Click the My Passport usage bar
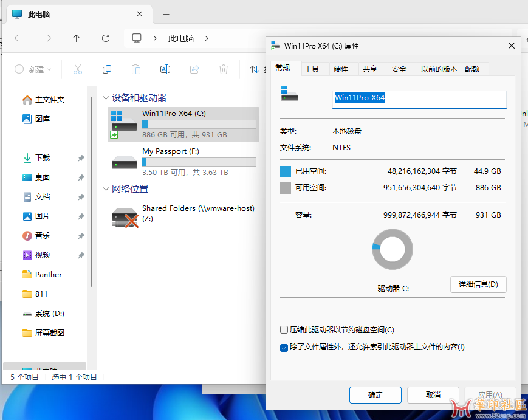 pos(199,162)
